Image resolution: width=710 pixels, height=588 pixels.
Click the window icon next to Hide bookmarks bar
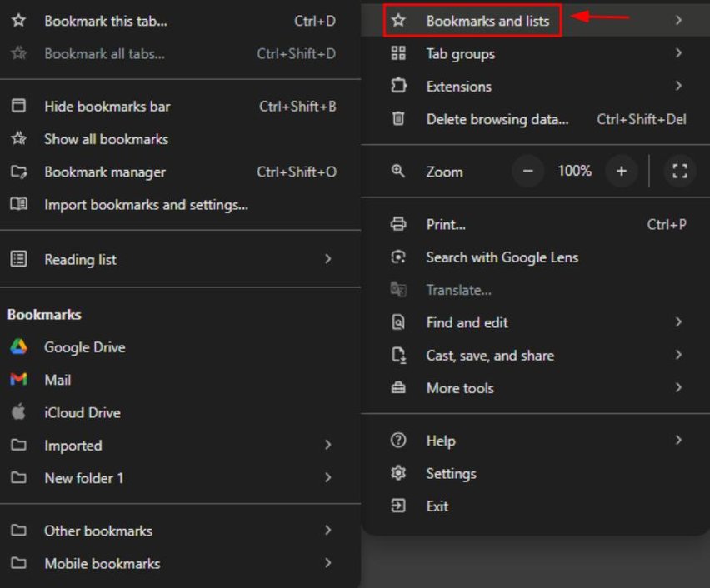coord(18,106)
